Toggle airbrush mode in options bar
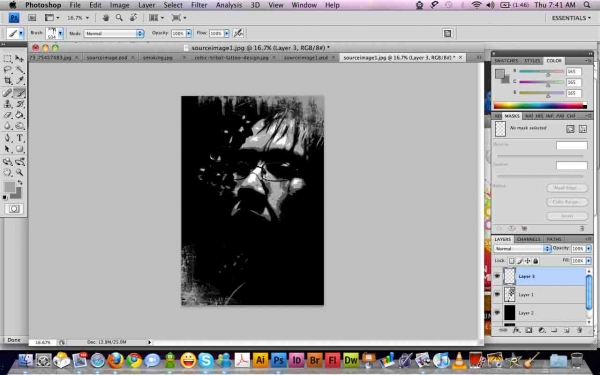The height and width of the screenshot is (375, 600). (238, 33)
